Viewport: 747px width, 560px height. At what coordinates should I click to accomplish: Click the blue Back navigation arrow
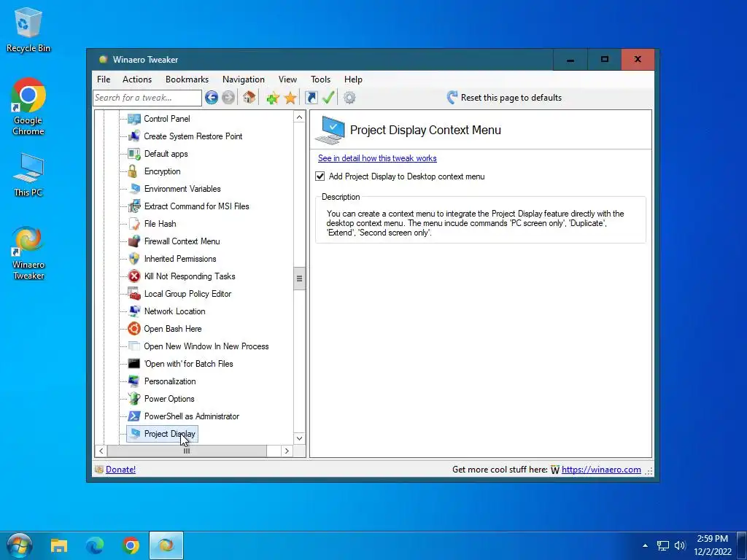point(212,98)
